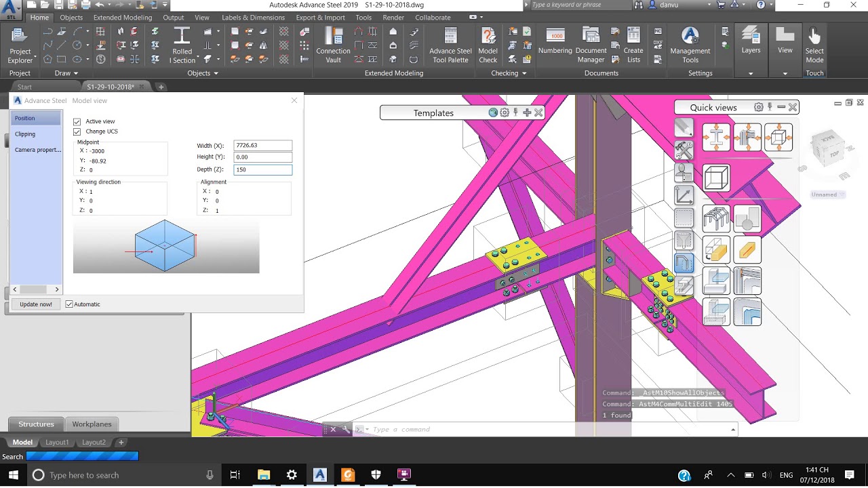The height and width of the screenshot is (488, 868).
Task: Click the steel frame structure quick view icon
Action: 716,219
